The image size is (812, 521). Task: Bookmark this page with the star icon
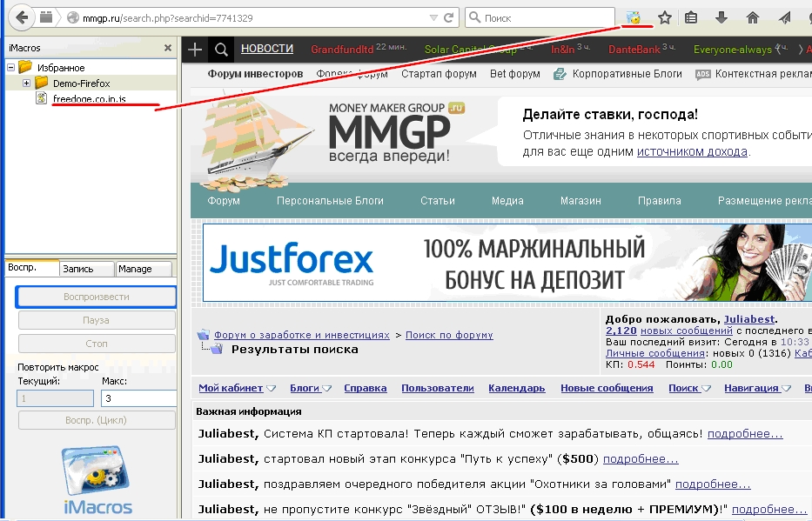point(665,17)
